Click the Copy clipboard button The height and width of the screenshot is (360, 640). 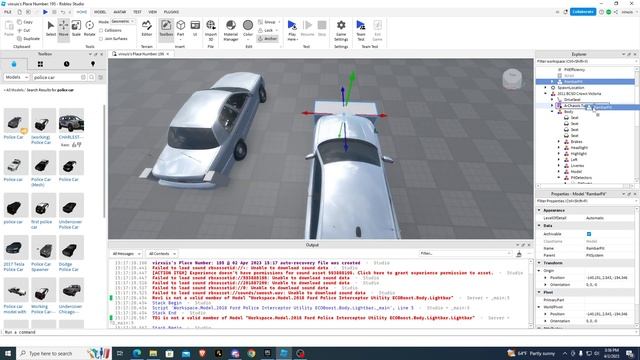click(25, 22)
